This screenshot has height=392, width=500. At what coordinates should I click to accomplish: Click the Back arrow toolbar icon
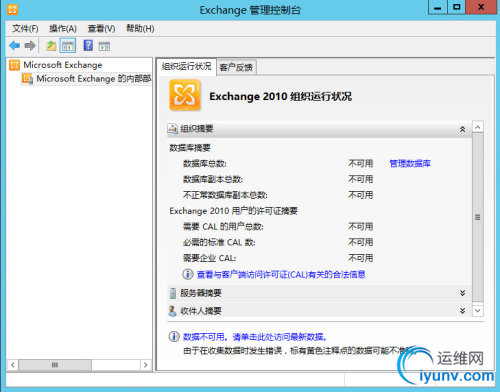[x=15, y=45]
